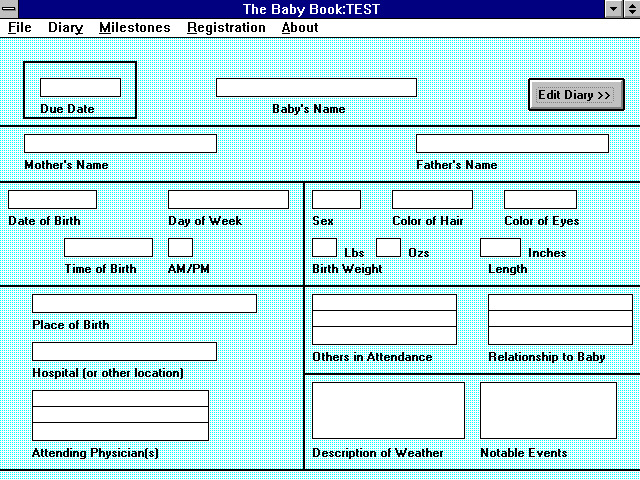Focus the Length Inches field

pyautogui.click(x=500, y=248)
